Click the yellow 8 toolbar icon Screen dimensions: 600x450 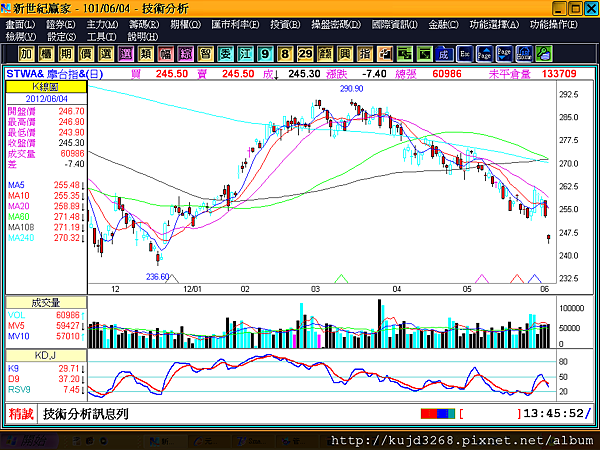click(285, 54)
